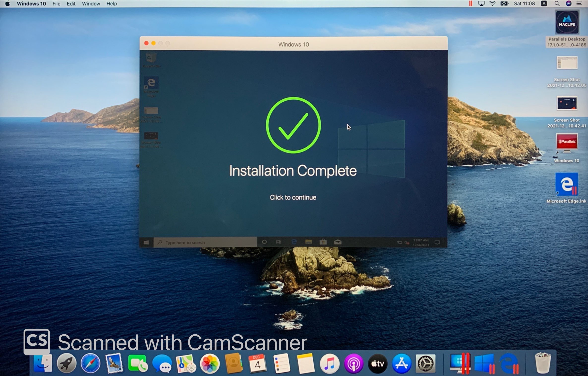588x376 pixels.
Task: Select Windows 10 desktop shortcut
Action: click(x=567, y=148)
